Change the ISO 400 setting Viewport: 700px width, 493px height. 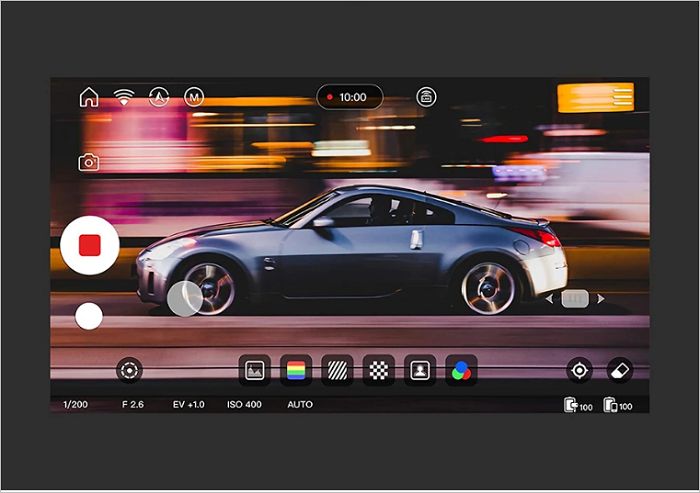tap(244, 405)
